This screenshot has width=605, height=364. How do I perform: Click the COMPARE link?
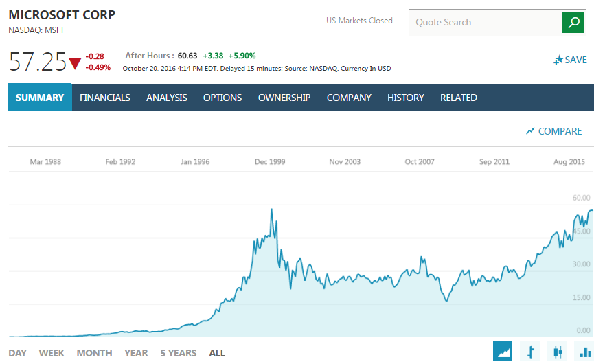coord(560,131)
